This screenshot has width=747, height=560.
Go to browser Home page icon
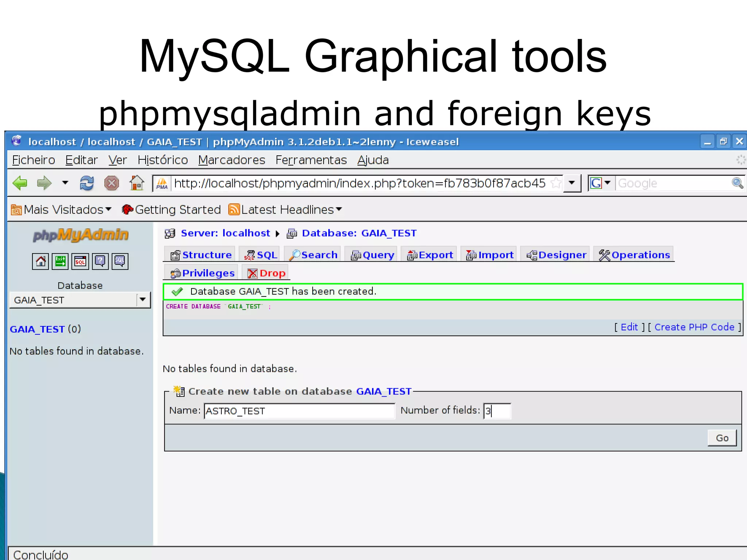point(137,183)
